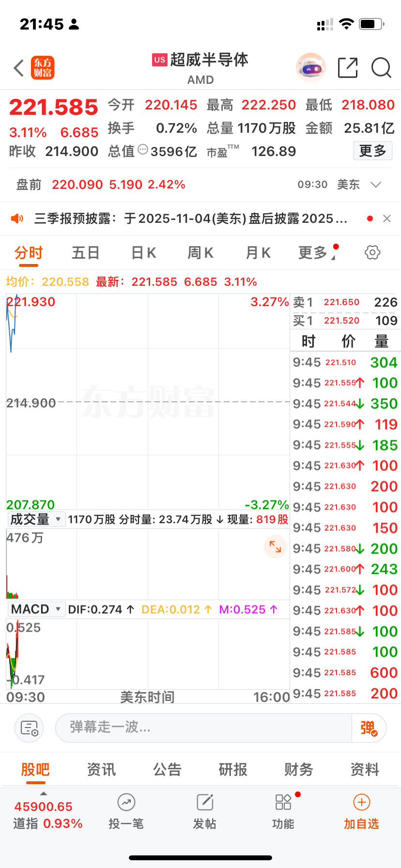
Task: Open the search magnifier icon
Action: 381,68
